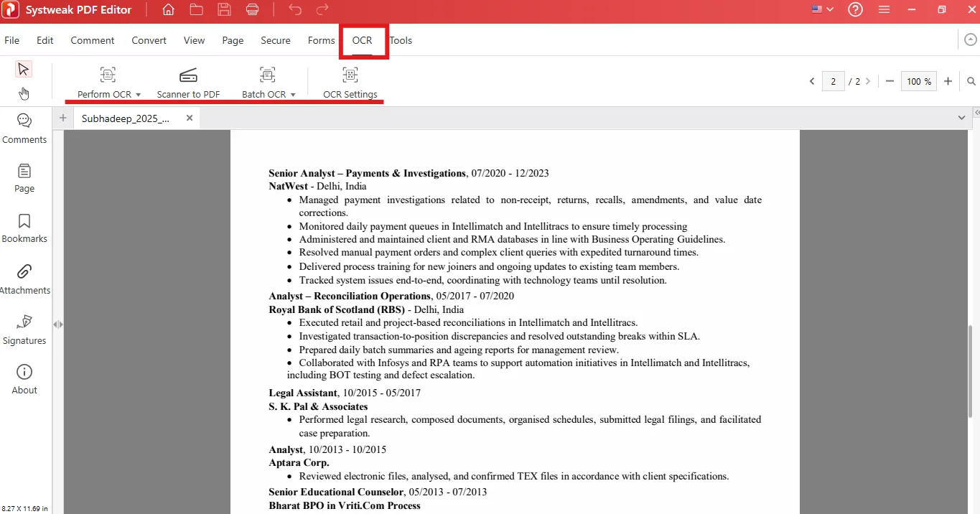This screenshot has width=980, height=514.
Task: Expand the Perform OCR dropdown arrow
Action: 138,94
